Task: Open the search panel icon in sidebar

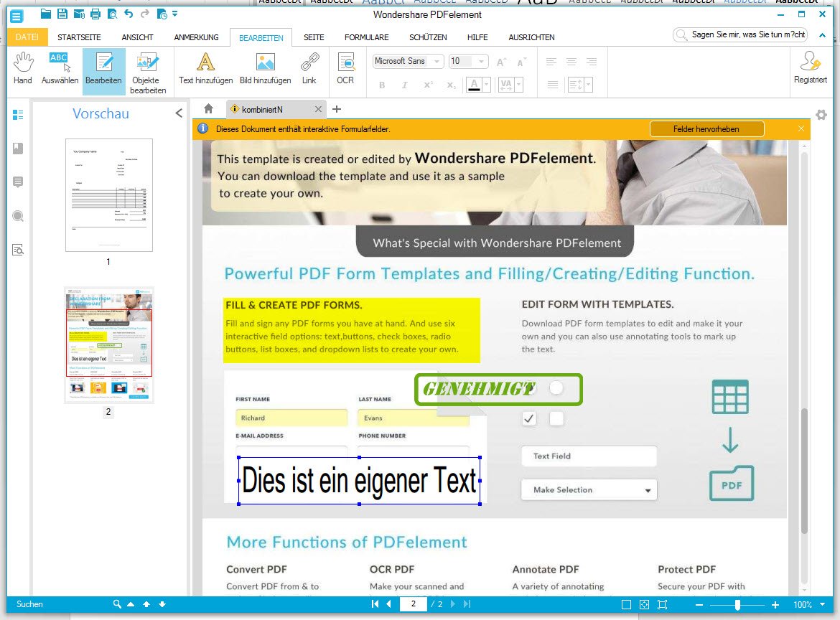Action: [18, 216]
